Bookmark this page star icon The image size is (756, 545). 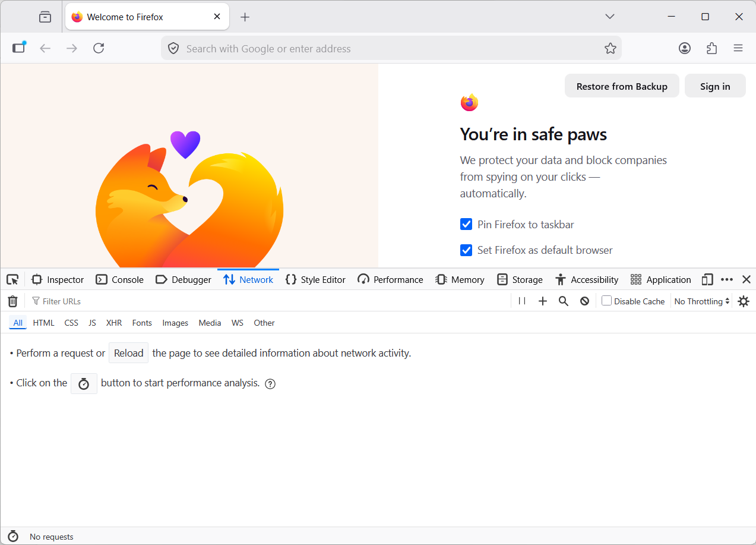tap(611, 49)
